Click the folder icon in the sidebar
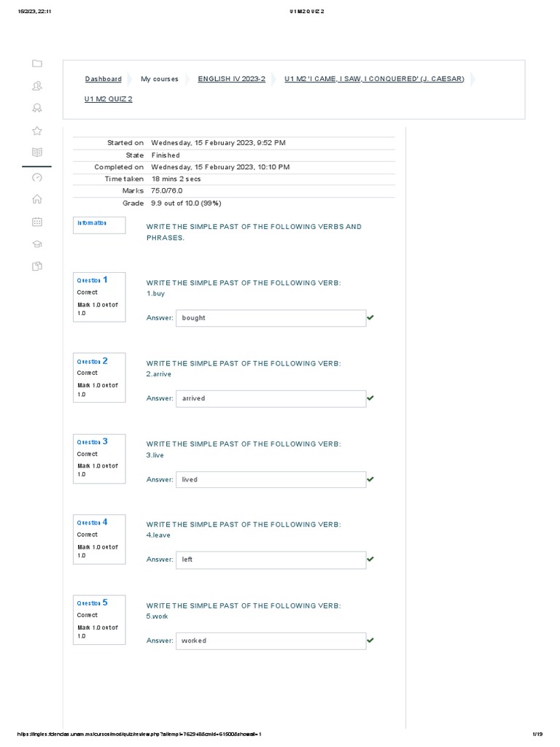Viewport: 560px width, 747px height. pos(37,63)
